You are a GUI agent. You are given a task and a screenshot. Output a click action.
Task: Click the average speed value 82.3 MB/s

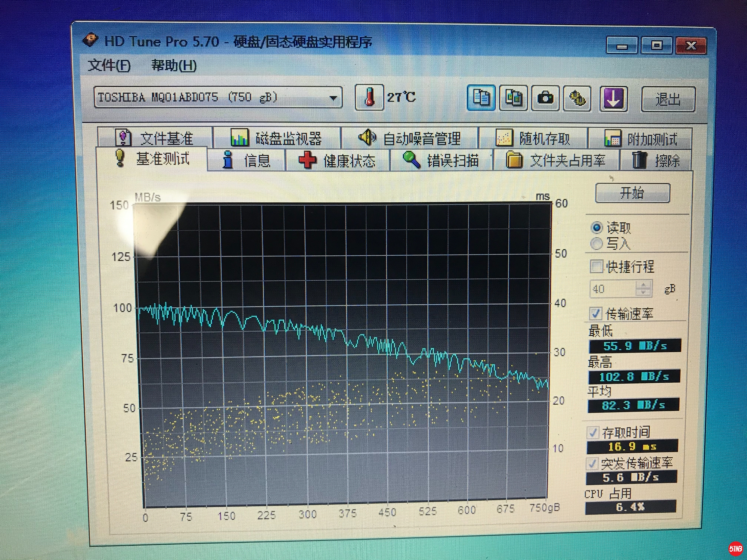pyautogui.click(x=633, y=405)
